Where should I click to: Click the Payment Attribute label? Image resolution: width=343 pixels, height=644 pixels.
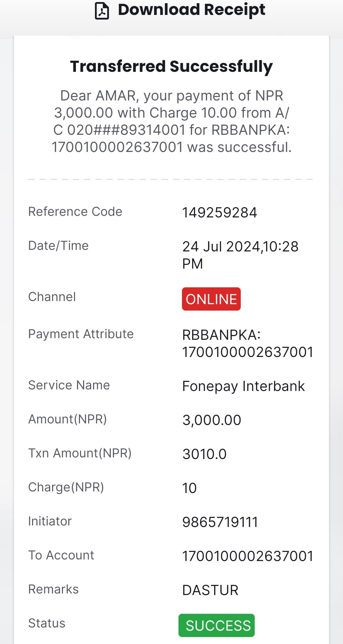81,334
